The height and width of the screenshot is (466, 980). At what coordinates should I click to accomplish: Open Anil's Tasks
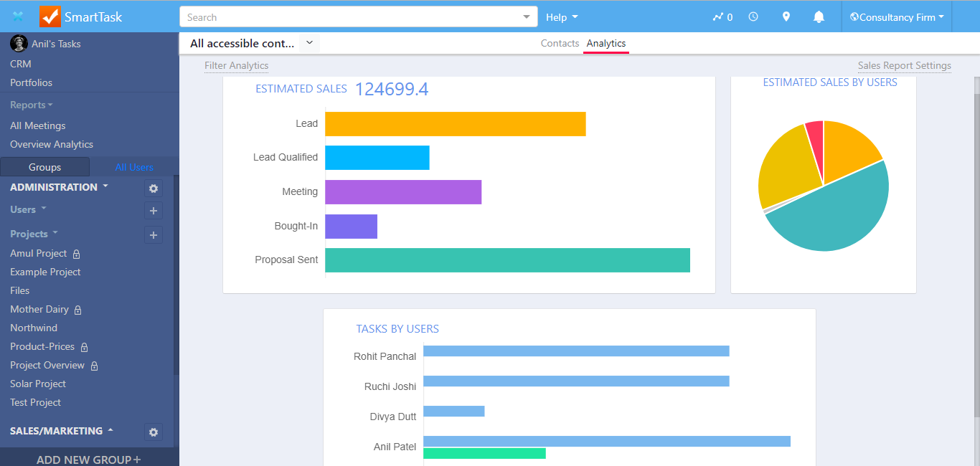pos(56,44)
